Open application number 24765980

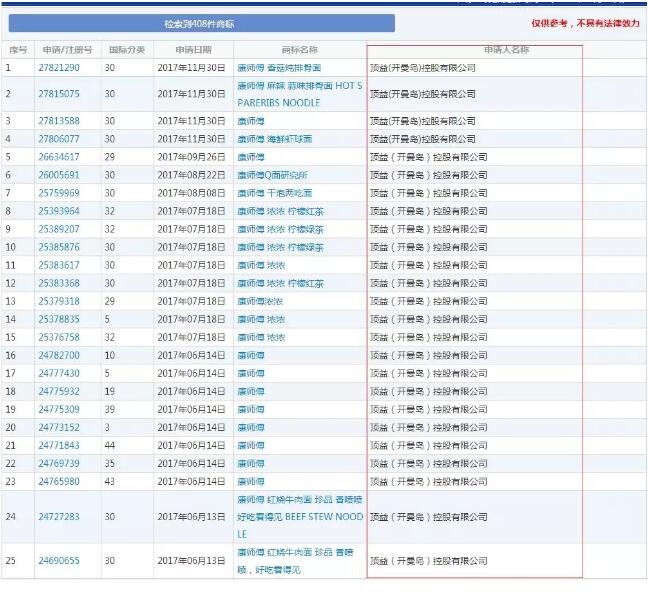(x=59, y=482)
